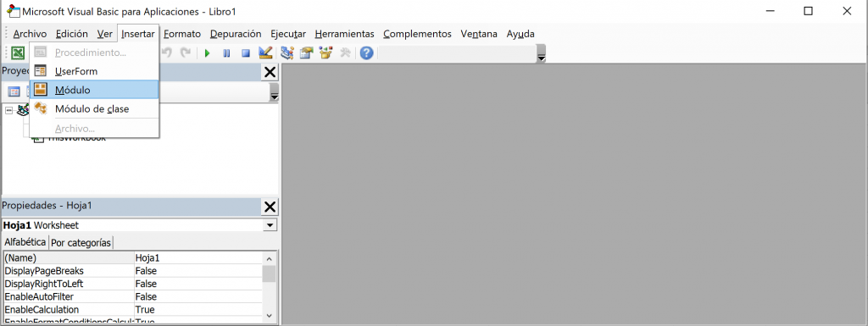Close the Proyecto panel

point(270,72)
